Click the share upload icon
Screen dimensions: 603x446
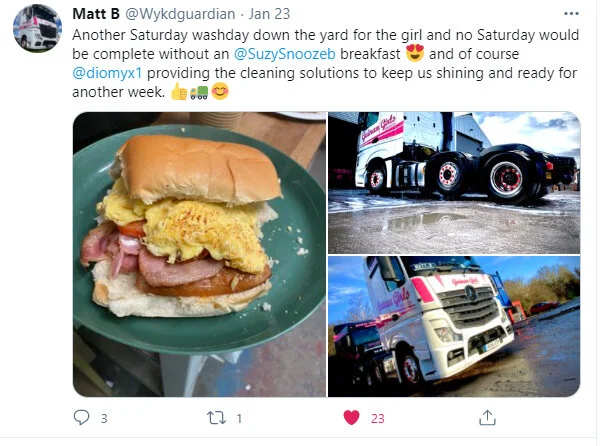(x=487, y=418)
